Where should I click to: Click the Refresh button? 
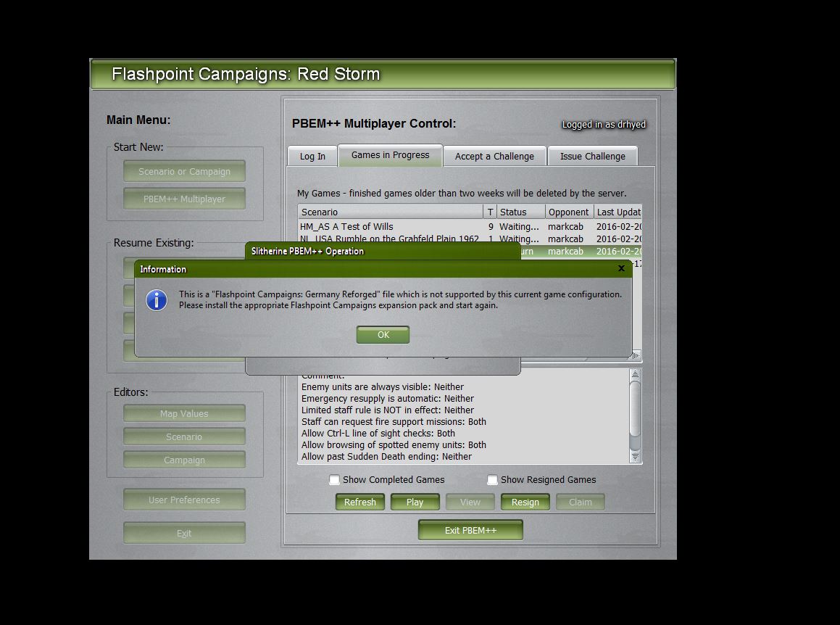pos(360,502)
